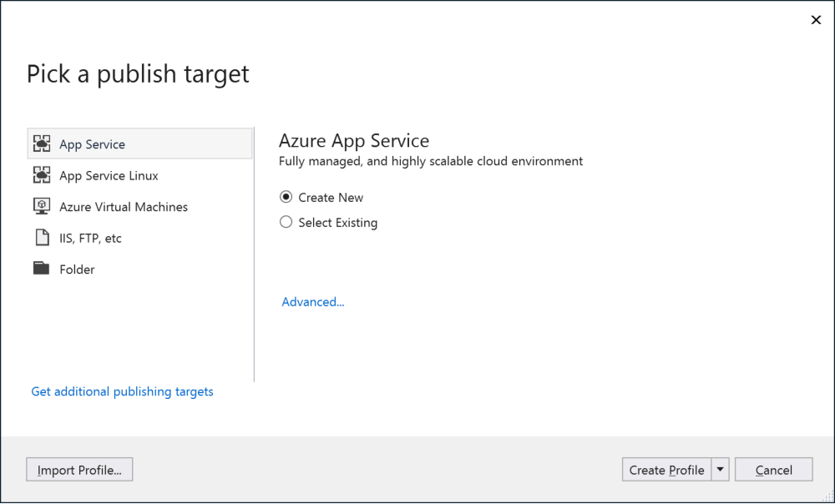The width and height of the screenshot is (835, 504).
Task: Click the Create Profile button
Action: (665, 469)
